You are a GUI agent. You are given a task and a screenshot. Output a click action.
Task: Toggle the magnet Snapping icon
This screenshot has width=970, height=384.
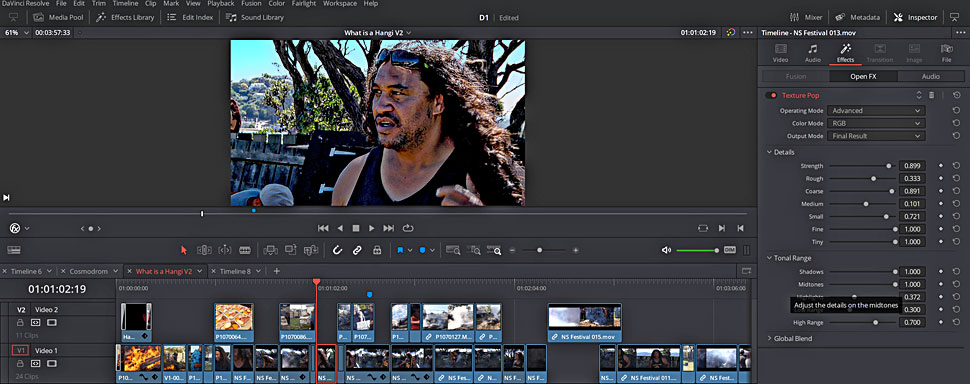click(337, 250)
